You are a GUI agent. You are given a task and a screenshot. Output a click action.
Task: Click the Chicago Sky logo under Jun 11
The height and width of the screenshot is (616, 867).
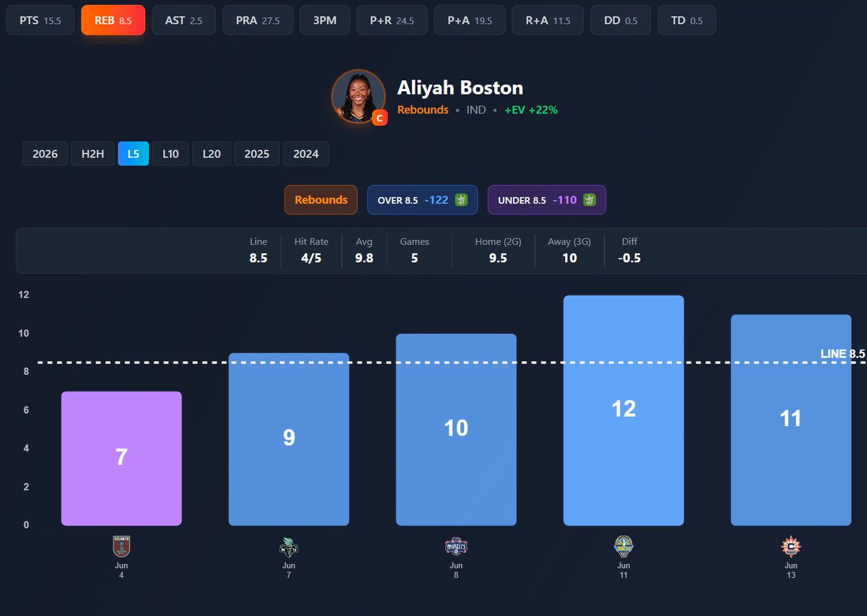pos(624,547)
